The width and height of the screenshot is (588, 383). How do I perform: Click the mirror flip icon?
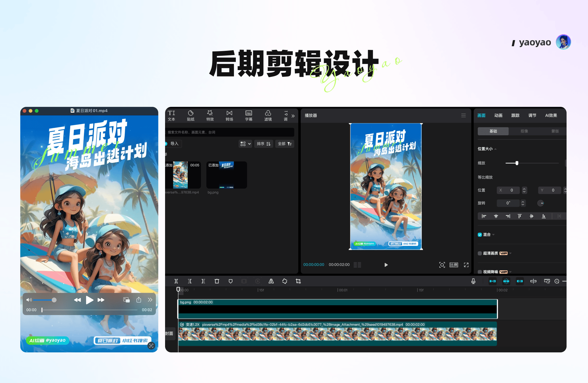(271, 281)
